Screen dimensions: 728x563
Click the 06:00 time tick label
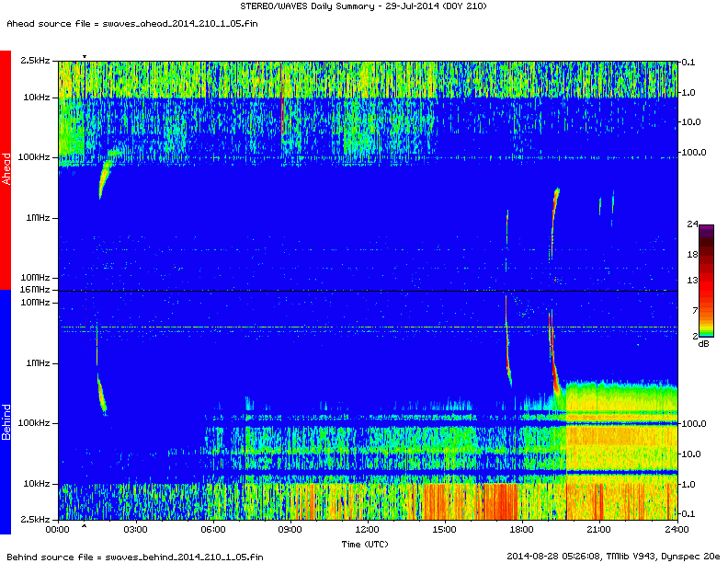pyautogui.click(x=212, y=530)
